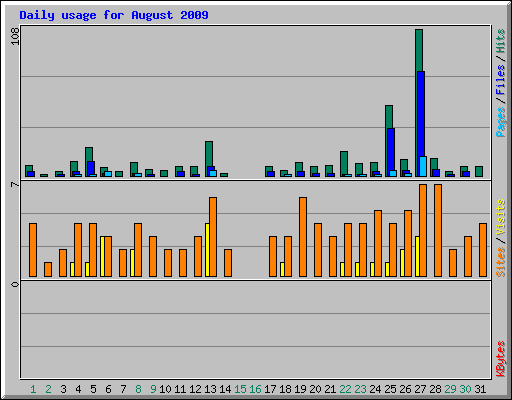
Task: Select day 31 on the x-axis
Action: (x=480, y=389)
